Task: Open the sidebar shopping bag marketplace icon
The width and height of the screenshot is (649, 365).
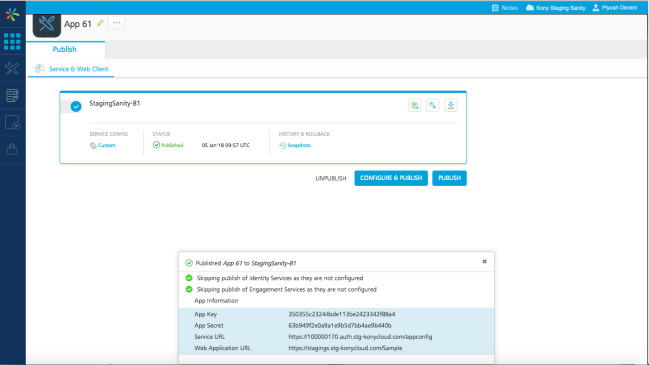Action: click(x=12, y=149)
